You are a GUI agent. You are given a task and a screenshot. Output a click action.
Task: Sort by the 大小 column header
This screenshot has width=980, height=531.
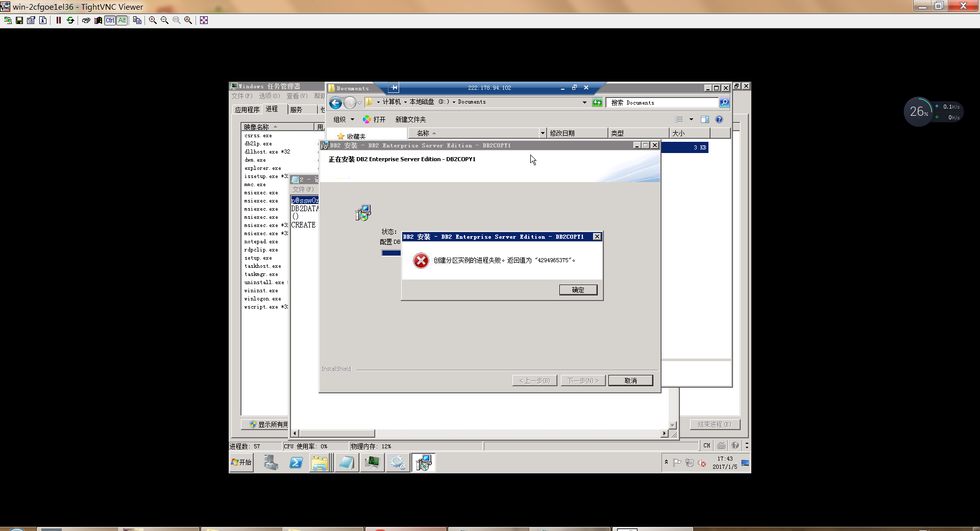(x=690, y=133)
